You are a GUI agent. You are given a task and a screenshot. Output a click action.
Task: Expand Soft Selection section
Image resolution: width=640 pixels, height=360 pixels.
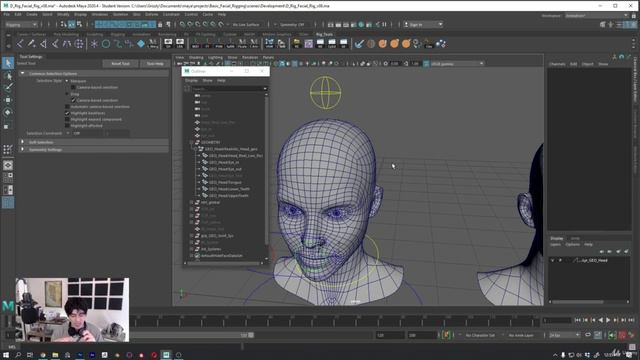pos(22,142)
